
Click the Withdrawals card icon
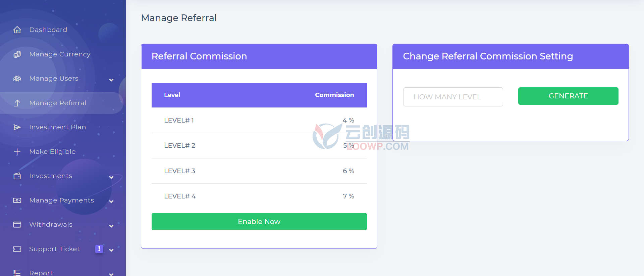click(x=17, y=225)
